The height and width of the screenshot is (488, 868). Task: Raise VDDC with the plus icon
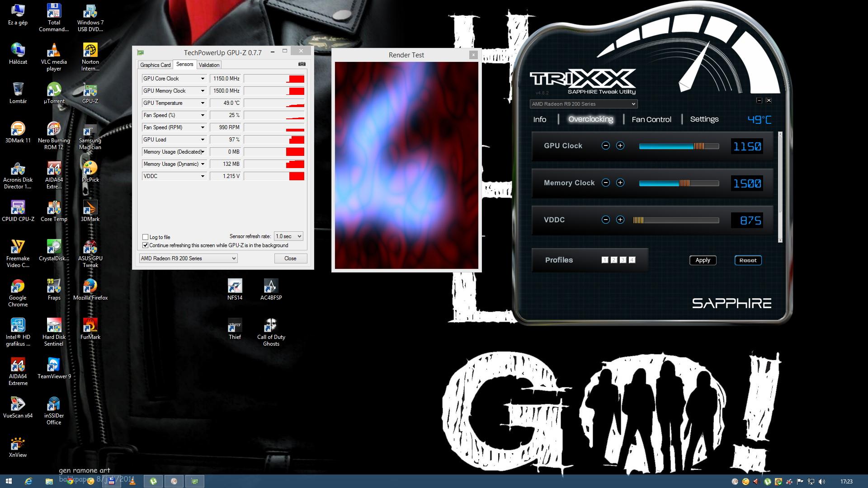pos(620,220)
